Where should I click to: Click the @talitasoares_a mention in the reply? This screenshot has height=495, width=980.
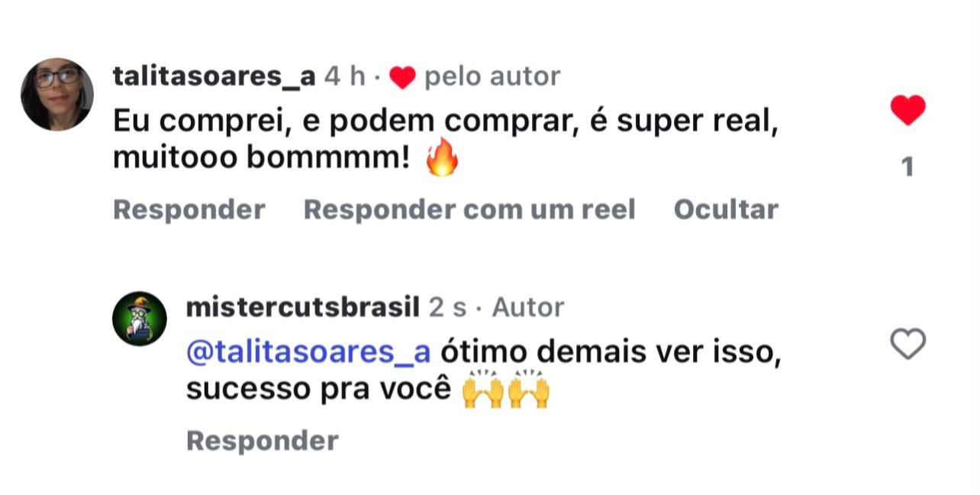coord(308,352)
